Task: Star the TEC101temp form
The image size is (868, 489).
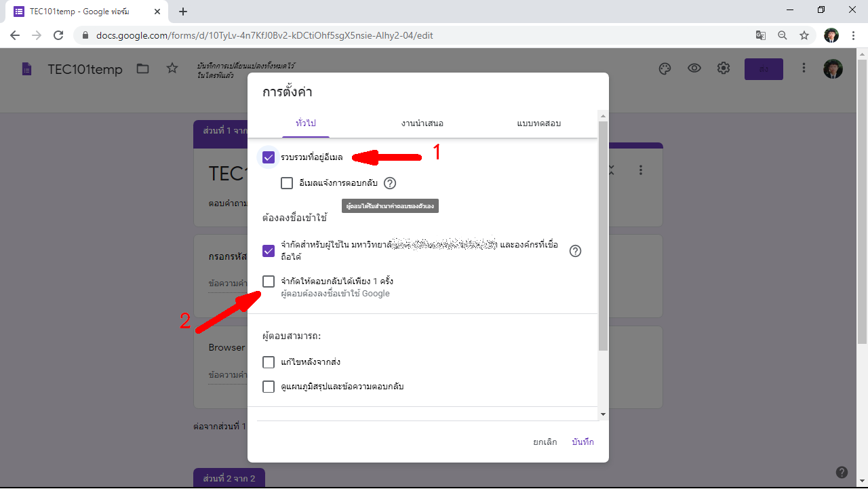Action: tap(172, 69)
